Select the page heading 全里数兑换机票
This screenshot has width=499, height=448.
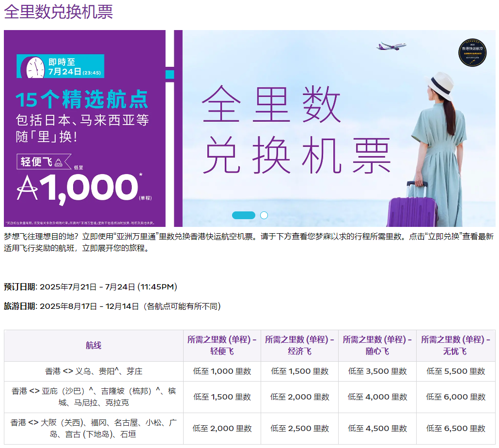(x=59, y=12)
